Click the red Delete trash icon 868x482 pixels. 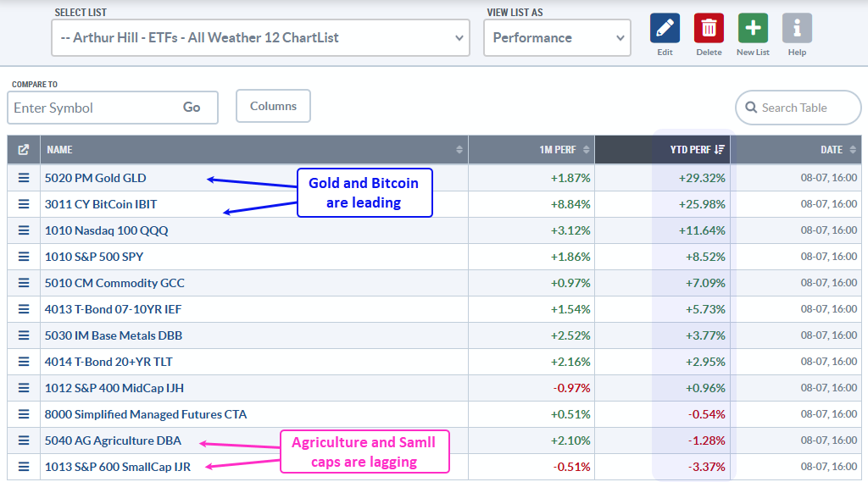[x=709, y=28]
